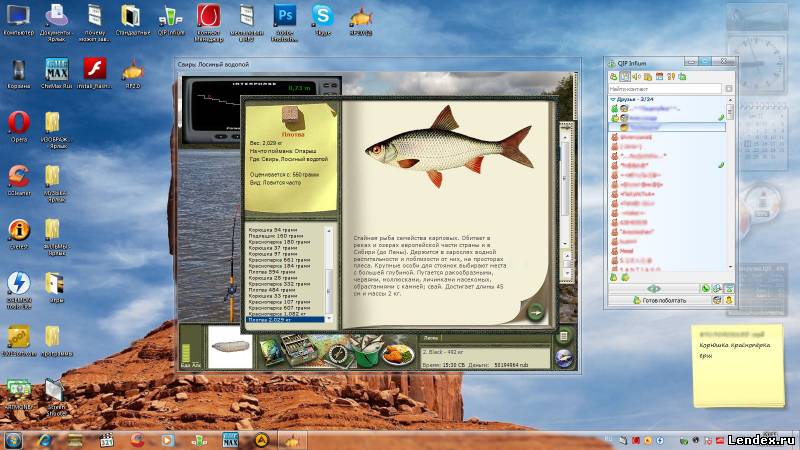Click the Windows Start button
Screen dimensions: 800x450
(13, 440)
